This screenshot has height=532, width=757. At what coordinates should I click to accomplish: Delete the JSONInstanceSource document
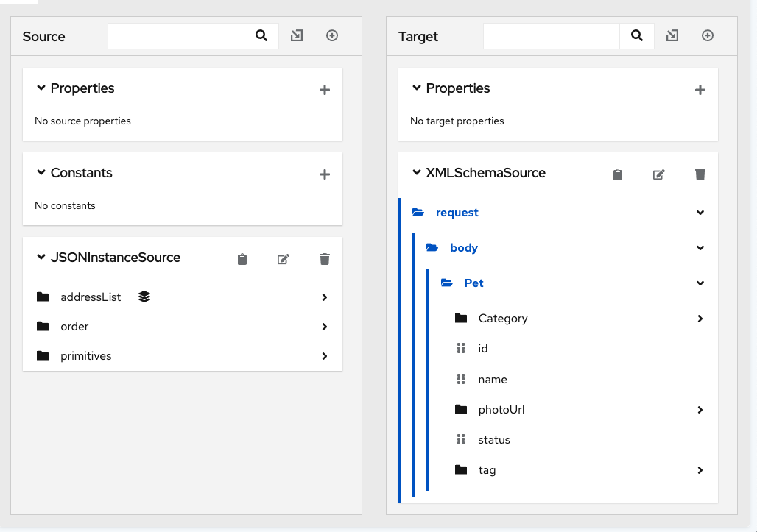[x=324, y=259]
